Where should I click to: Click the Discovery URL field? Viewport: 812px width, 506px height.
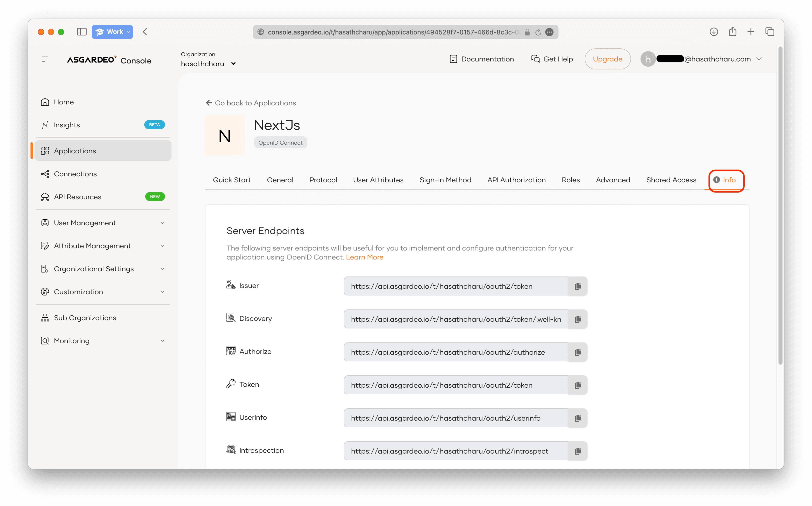pos(456,319)
